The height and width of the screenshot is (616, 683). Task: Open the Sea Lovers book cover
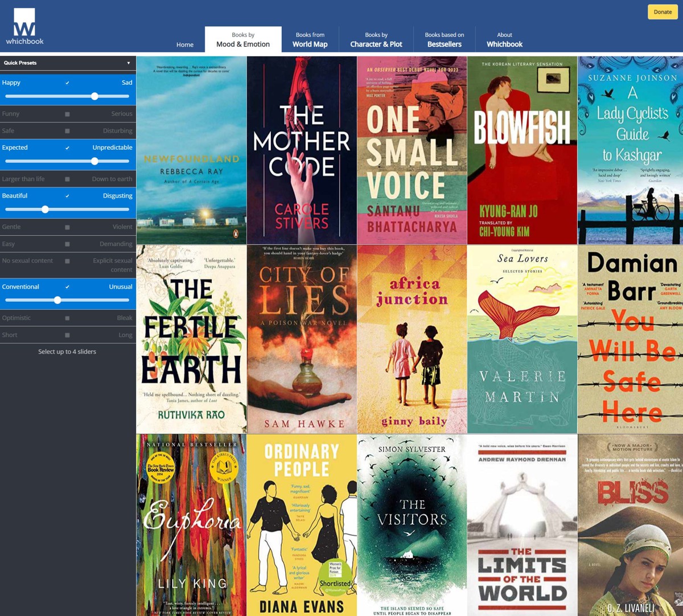tap(522, 339)
